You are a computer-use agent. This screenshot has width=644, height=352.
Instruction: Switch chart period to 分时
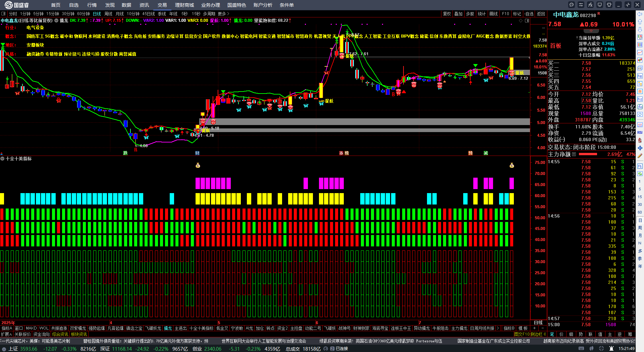coord(13,14)
